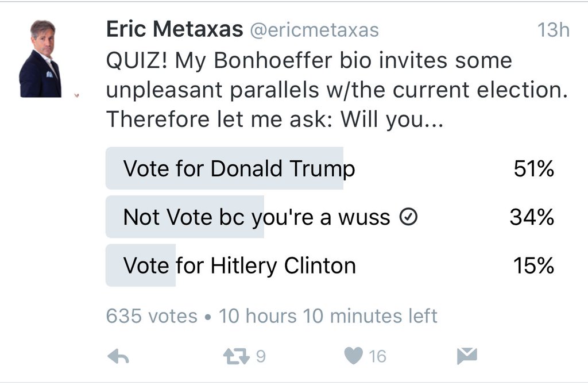
Task: Click the QUIZ tweet text body
Action: click(336, 90)
